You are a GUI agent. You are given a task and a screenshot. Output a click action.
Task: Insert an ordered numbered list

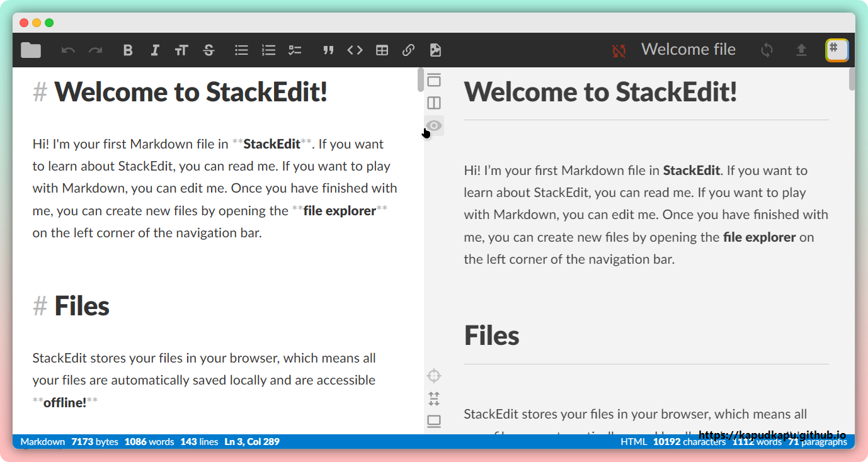pos(268,50)
